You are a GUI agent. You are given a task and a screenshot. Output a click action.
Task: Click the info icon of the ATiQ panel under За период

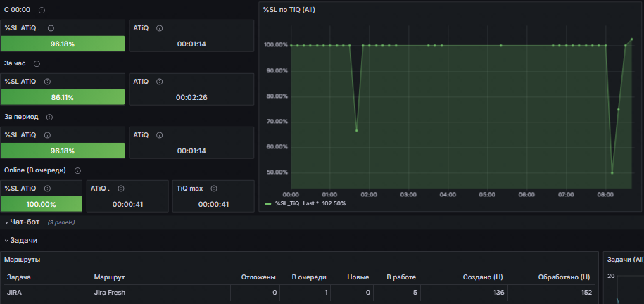tap(159, 134)
